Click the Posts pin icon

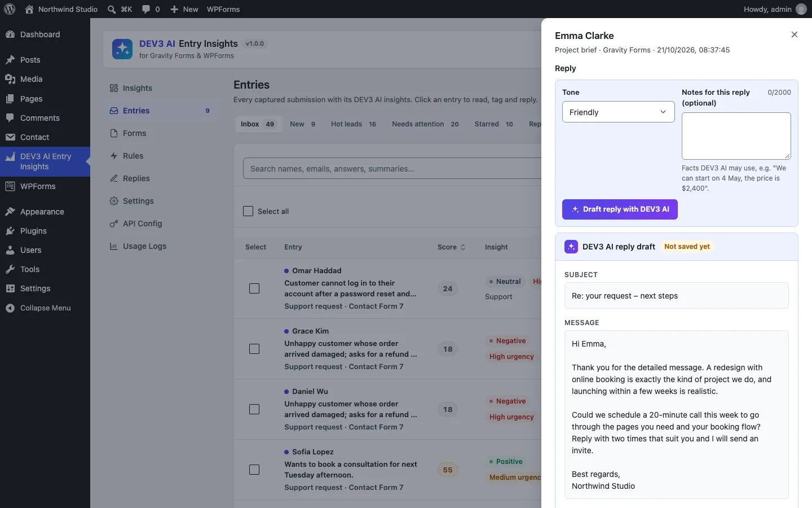(x=10, y=60)
